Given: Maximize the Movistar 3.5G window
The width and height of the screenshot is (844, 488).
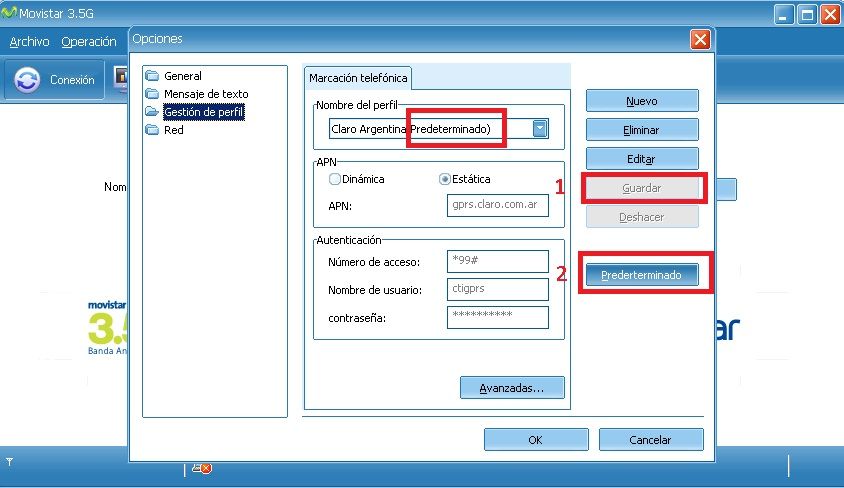Looking at the screenshot, I should 807,15.
